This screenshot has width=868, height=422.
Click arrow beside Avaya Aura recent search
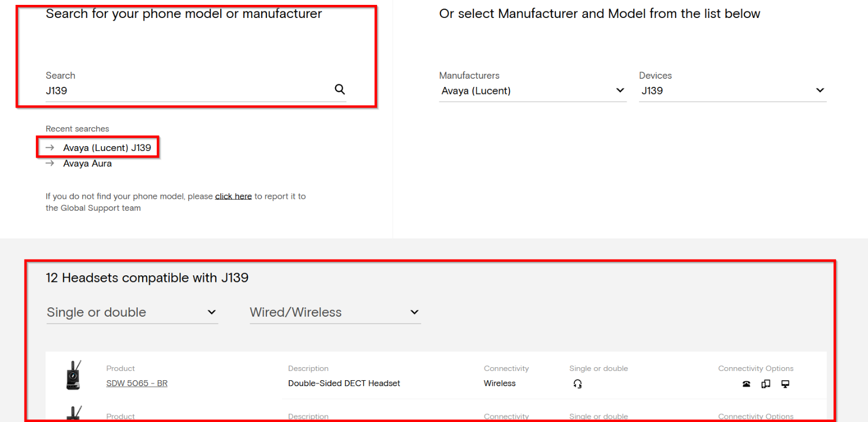(50, 163)
